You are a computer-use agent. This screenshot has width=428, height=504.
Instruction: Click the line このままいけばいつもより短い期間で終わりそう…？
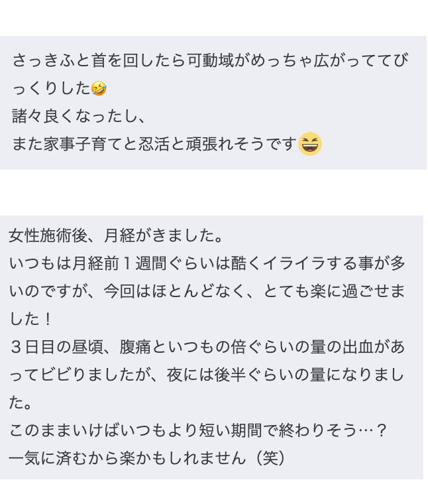[198, 430]
